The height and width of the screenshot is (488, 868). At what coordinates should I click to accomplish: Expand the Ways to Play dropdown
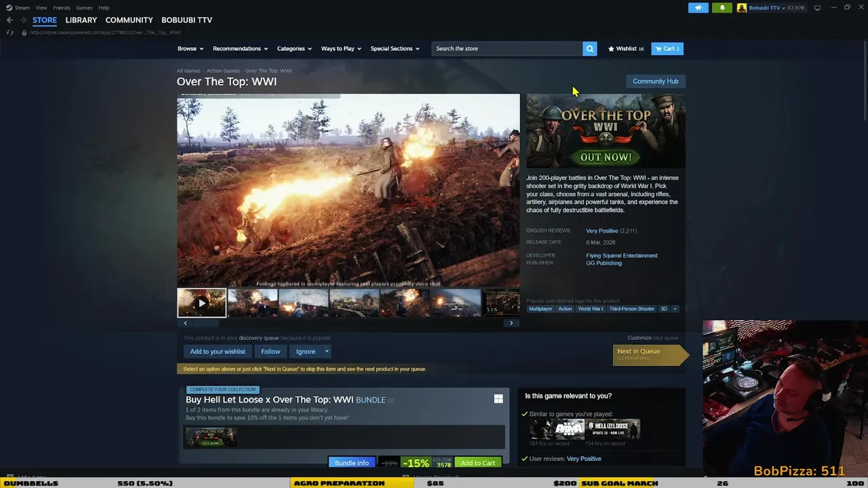click(340, 49)
